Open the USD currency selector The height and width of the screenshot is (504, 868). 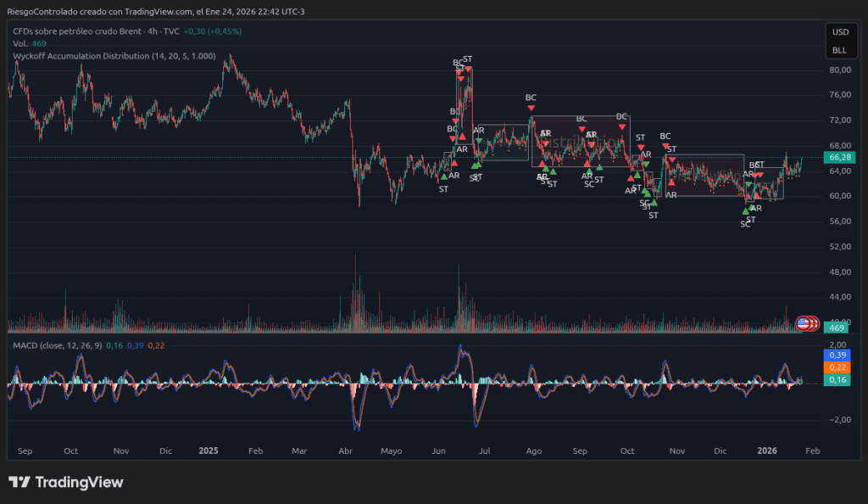pos(839,32)
